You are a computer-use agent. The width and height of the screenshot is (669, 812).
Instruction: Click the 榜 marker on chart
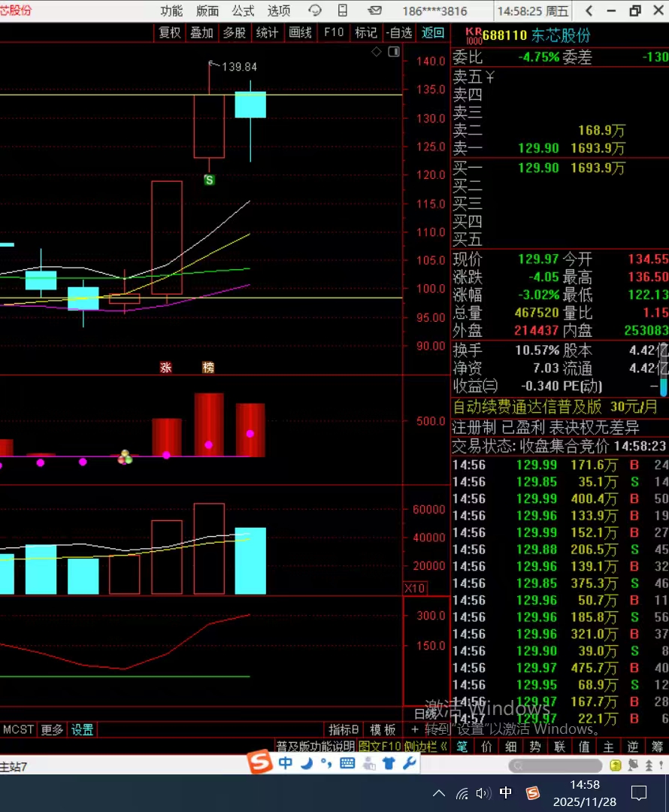pos(208,368)
